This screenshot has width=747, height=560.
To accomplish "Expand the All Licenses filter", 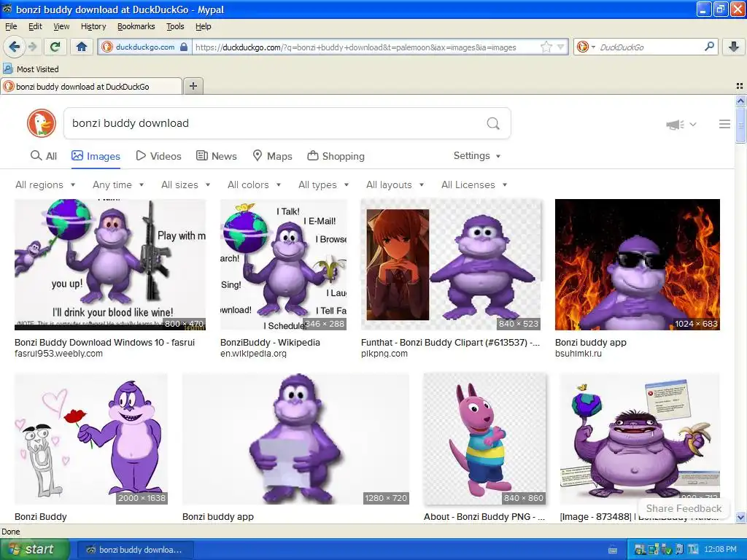I will click(474, 184).
